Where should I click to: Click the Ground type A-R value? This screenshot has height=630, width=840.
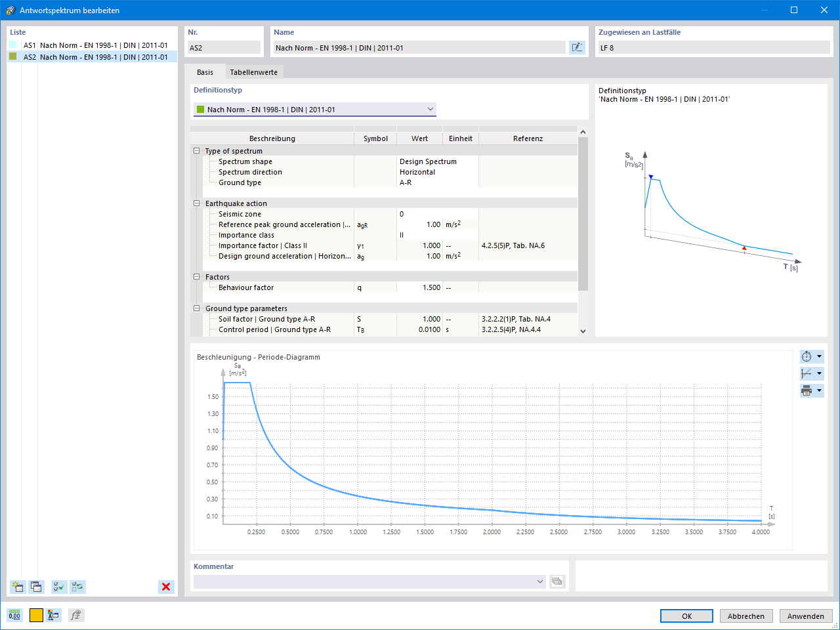coord(437,182)
